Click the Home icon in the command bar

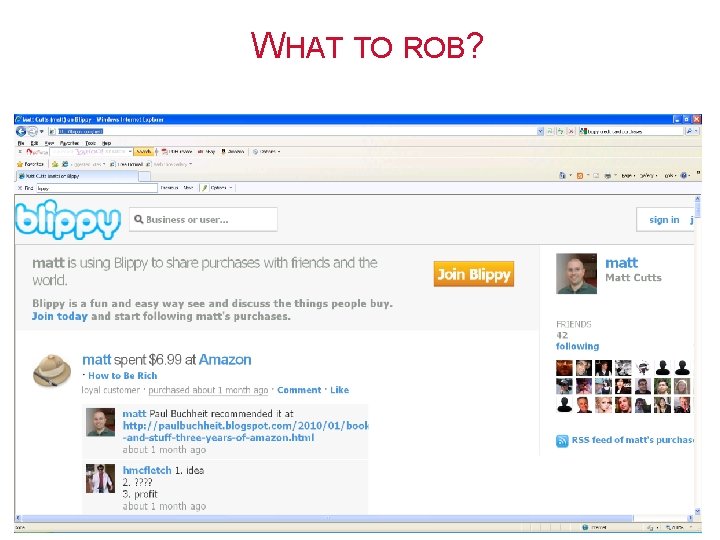pos(562,175)
